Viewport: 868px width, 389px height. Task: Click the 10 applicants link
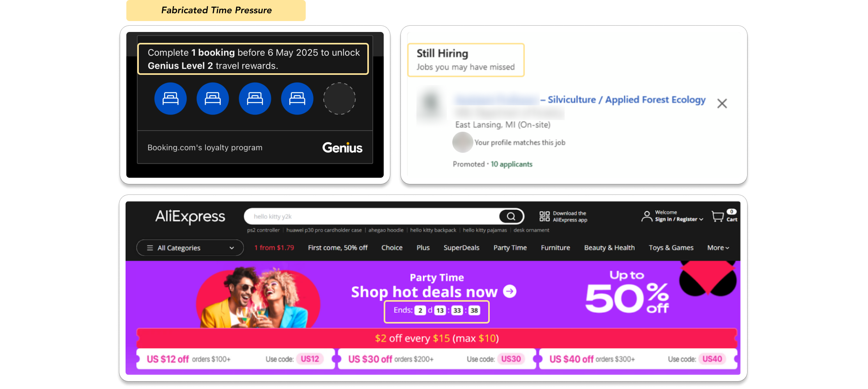pyautogui.click(x=511, y=164)
